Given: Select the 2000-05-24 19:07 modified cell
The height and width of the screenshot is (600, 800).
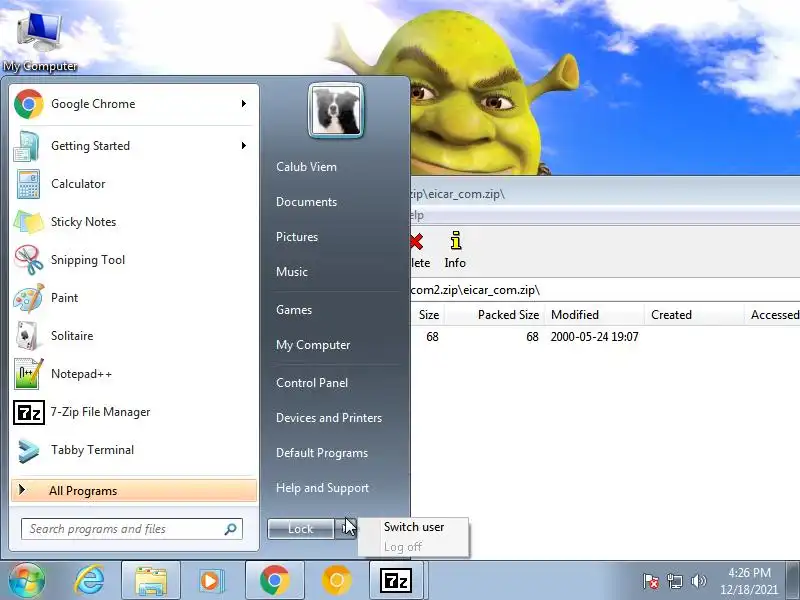Looking at the screenshot, I should point(594,337).
